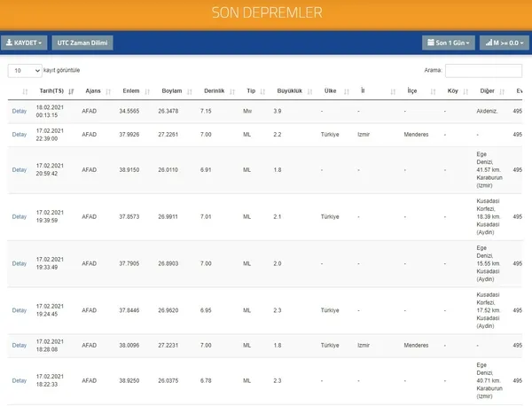Expand the Son 1 Gün time filter
532x406 pixels.
[449, 43]
